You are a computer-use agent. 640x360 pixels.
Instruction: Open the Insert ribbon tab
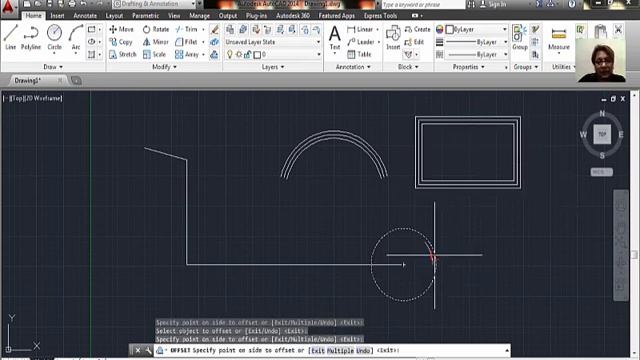click(57, 16)
